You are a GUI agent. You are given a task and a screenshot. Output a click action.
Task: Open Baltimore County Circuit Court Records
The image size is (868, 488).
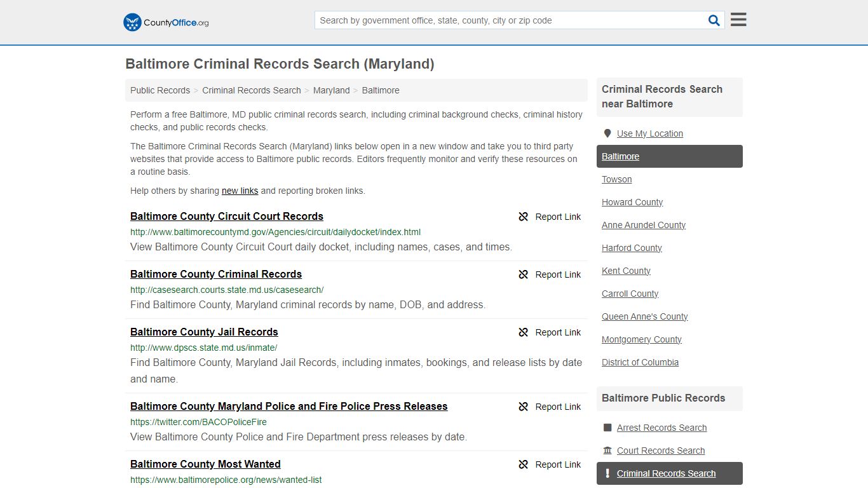point(227,216)
